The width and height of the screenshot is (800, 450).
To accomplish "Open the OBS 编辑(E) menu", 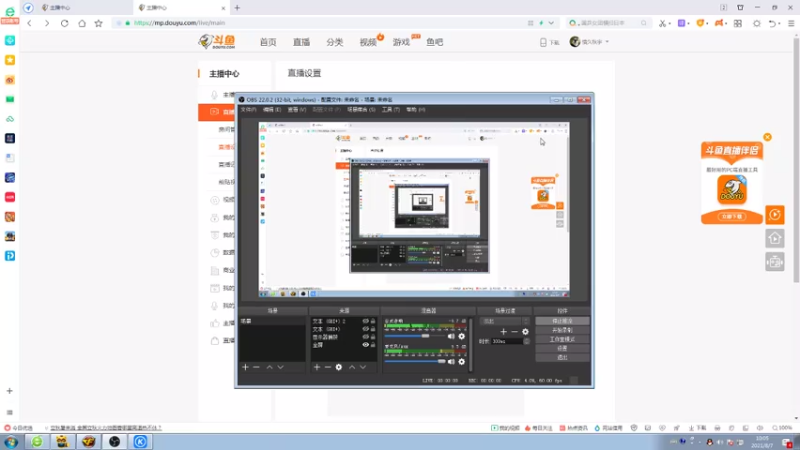I will point(272,110).
